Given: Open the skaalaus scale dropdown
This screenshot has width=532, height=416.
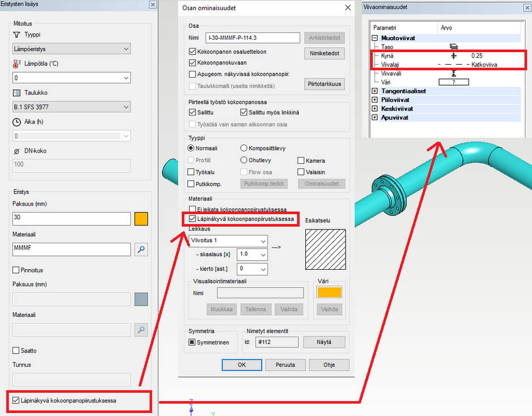Looking at the screenshot, I should (x=263, y=255).
